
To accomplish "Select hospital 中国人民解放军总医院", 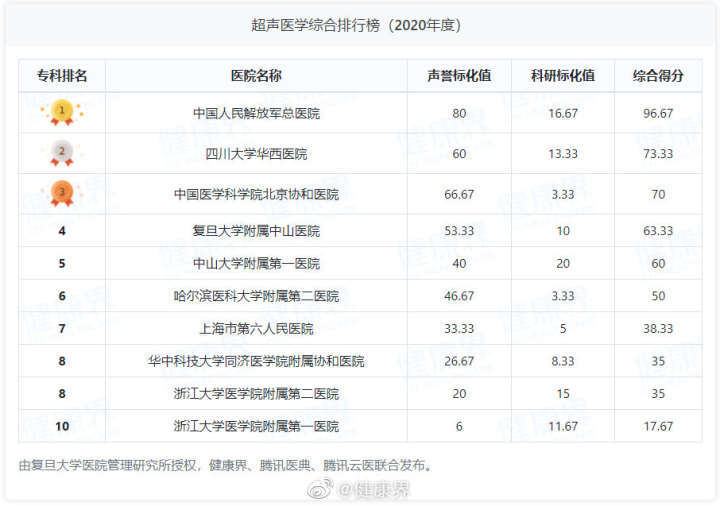I will 256,113.
